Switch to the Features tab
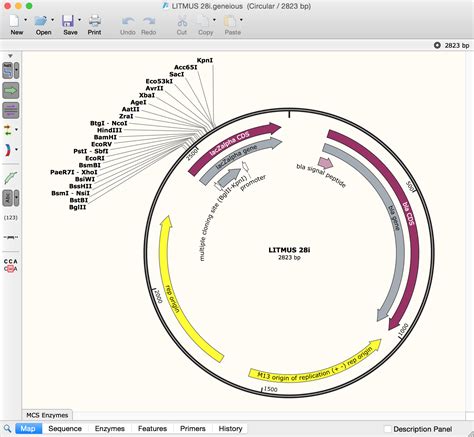This screenshot has width=474, height=437. click(x=152, y=429)
